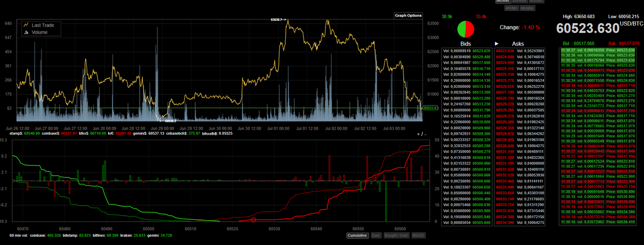
Task: Click the minus zoom control above depth chart
Action: click(425, 134)
